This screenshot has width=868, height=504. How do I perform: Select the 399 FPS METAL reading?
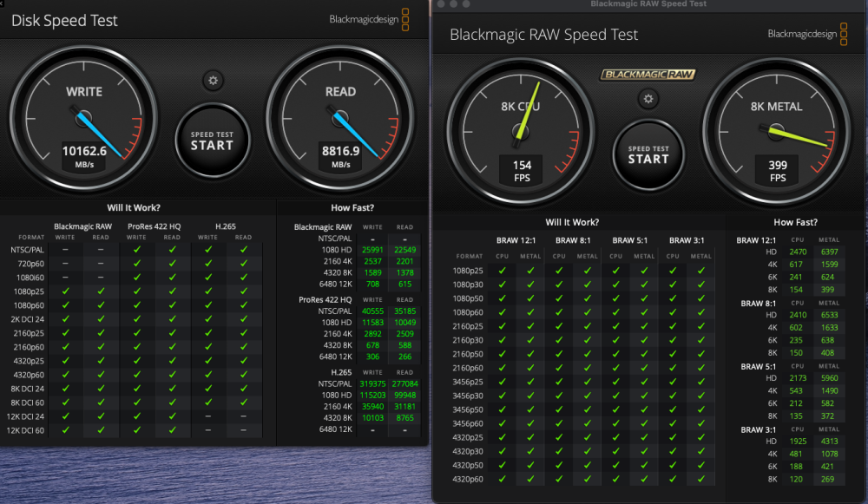coord(778,171)
